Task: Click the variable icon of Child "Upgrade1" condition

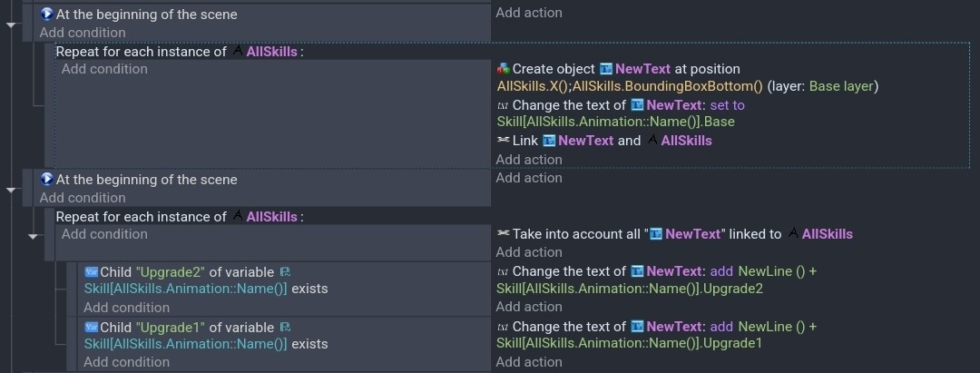Action: pos(92,327)
